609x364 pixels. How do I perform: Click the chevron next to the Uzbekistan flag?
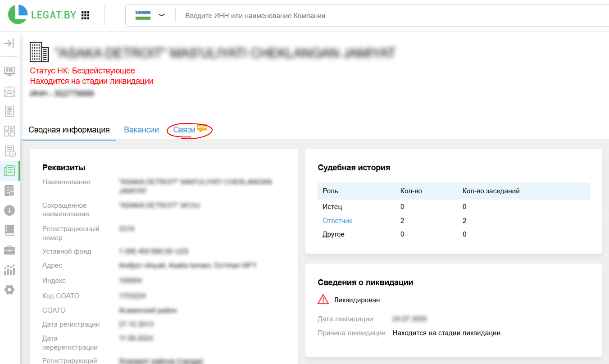click(x=161, y=15)
